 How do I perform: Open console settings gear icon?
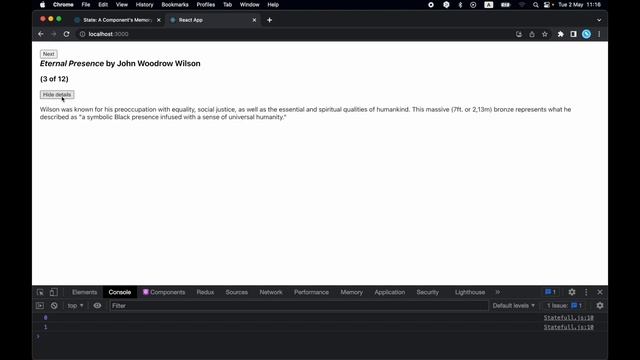click(600, 306)
